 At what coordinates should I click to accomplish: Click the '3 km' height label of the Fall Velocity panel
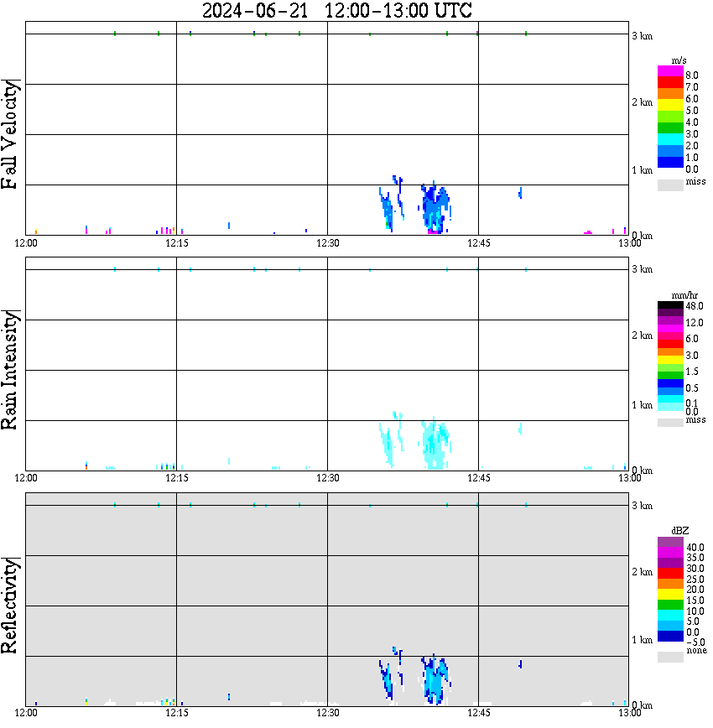pos(643,36)
